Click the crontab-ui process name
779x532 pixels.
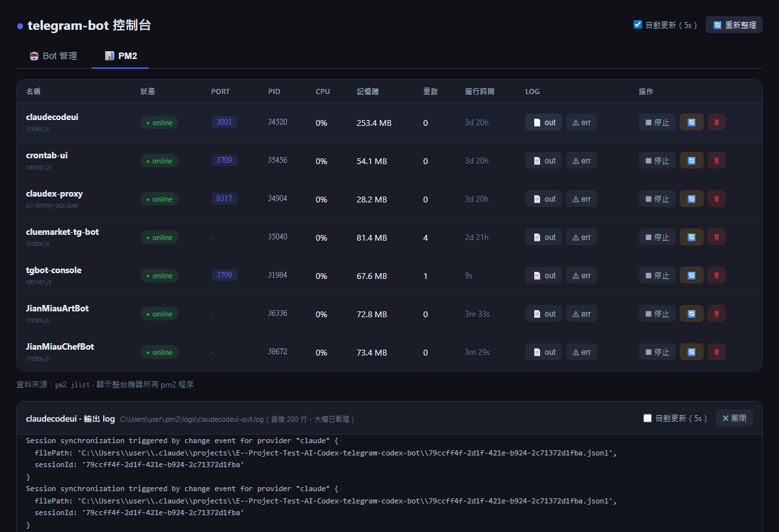pos(47,155)
